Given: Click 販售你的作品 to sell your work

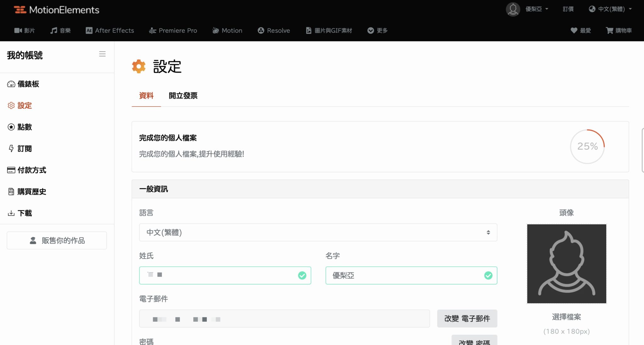Looking at the screenshot, I should [x=57, y=240].
